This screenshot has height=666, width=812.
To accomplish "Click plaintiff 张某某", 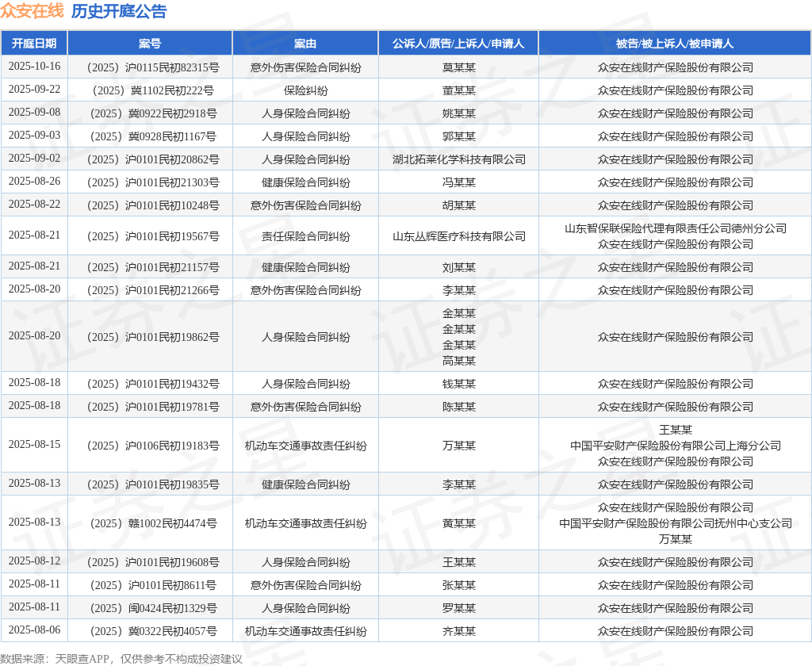I will (x=459, y=585).
